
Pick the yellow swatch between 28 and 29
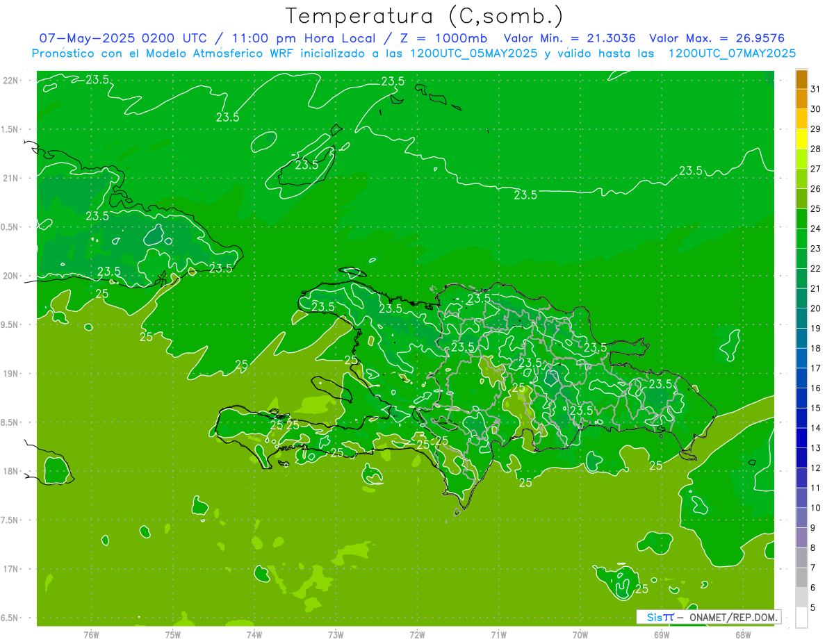(x=801, y=139)
